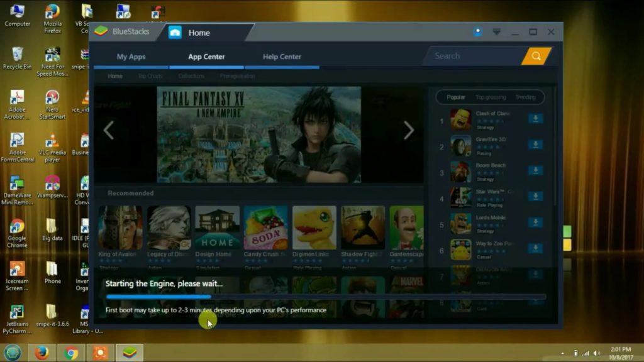This screenshot has height=362, width=644.
Task: Download Way to Zoo via arrow button
Action: coord(536,248)
